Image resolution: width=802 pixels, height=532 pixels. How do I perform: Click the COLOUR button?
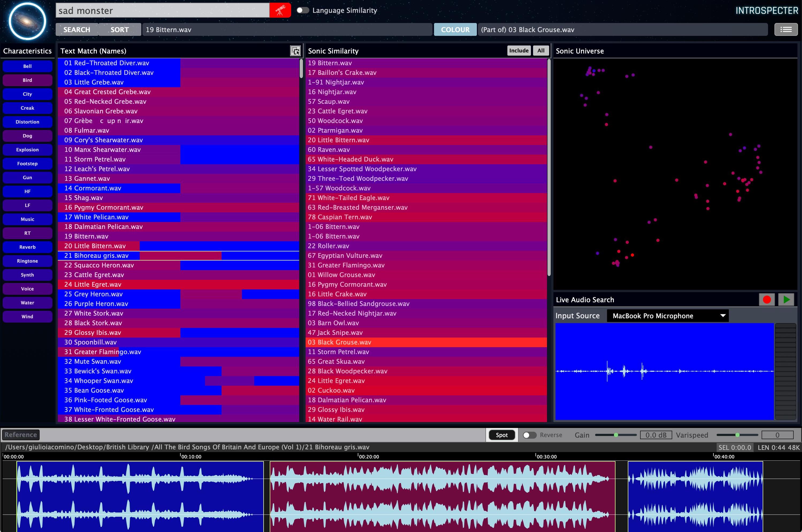pos(455,29)
